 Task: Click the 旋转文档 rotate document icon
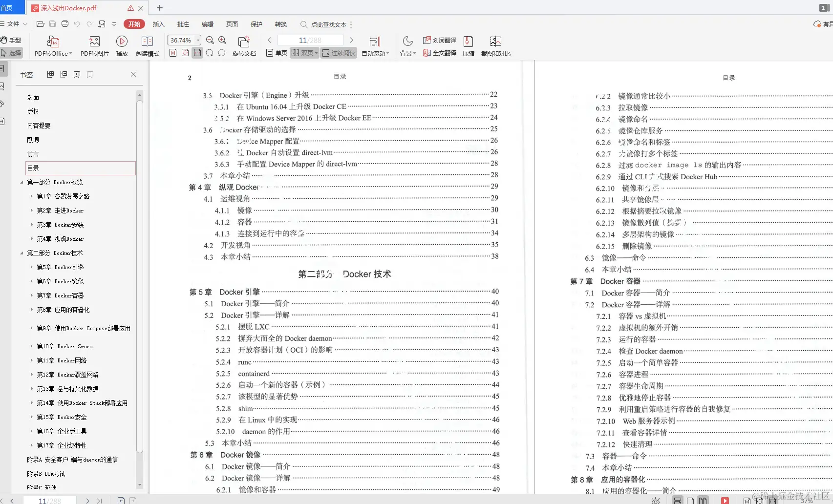[x=244, y=45]
